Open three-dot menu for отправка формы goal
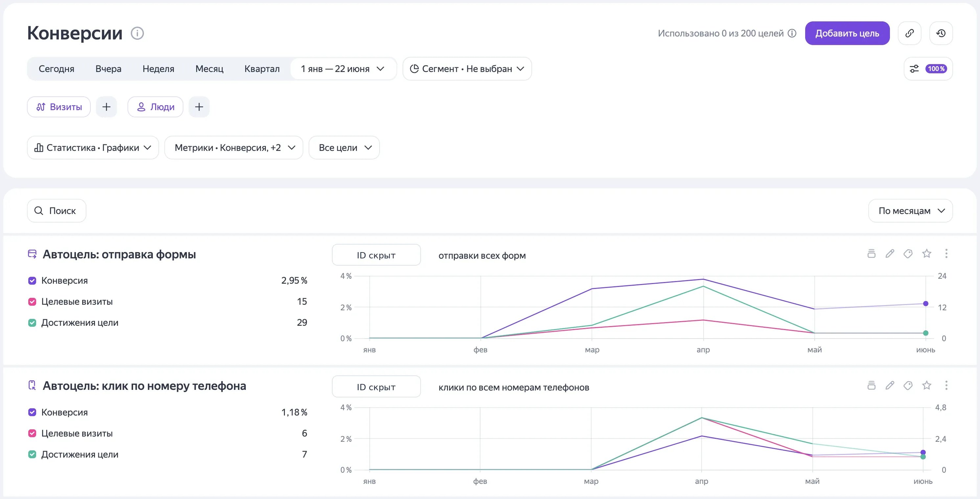This screenshot has height=499, width=980. pyautogui.click(x=946, y=253)
